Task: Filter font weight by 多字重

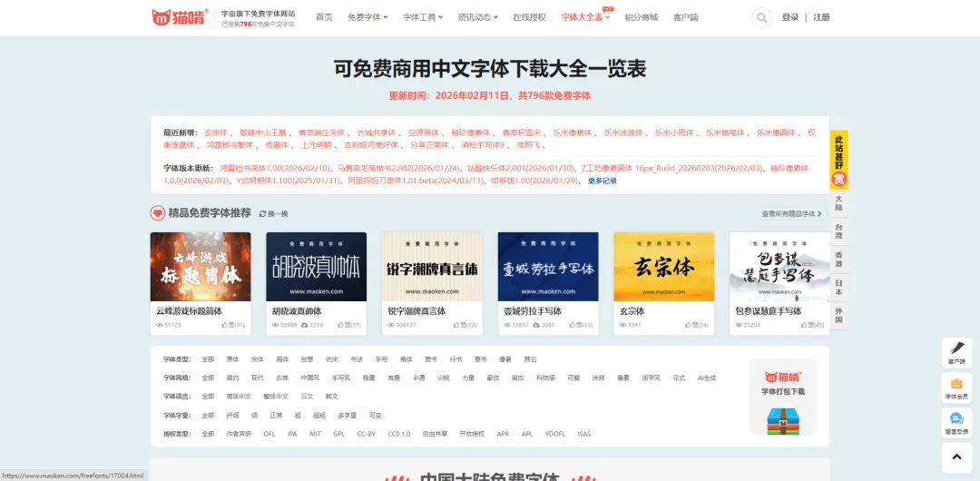Action: pos(347,416)
